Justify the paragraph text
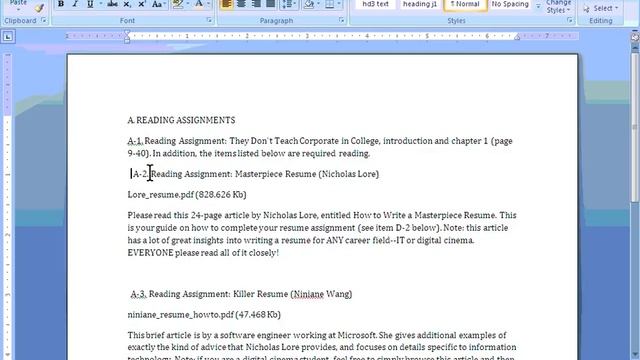The width and height of the screenshot is (640, 360). 270,4
